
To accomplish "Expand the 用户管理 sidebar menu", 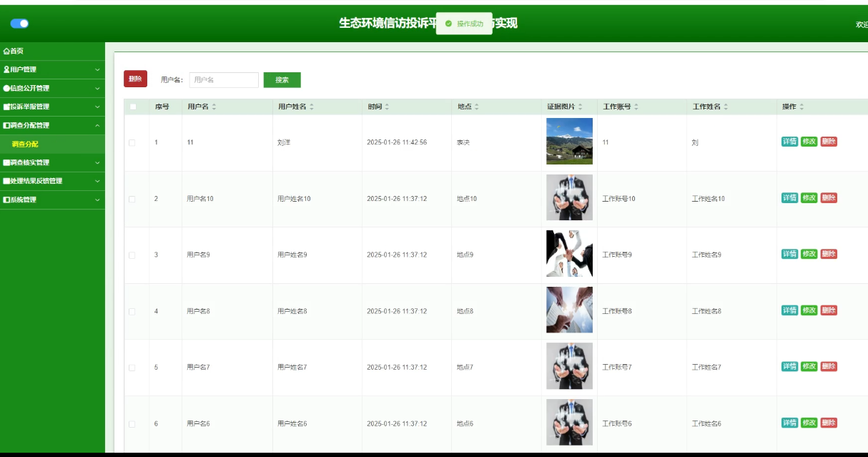I will pos(52,69).
